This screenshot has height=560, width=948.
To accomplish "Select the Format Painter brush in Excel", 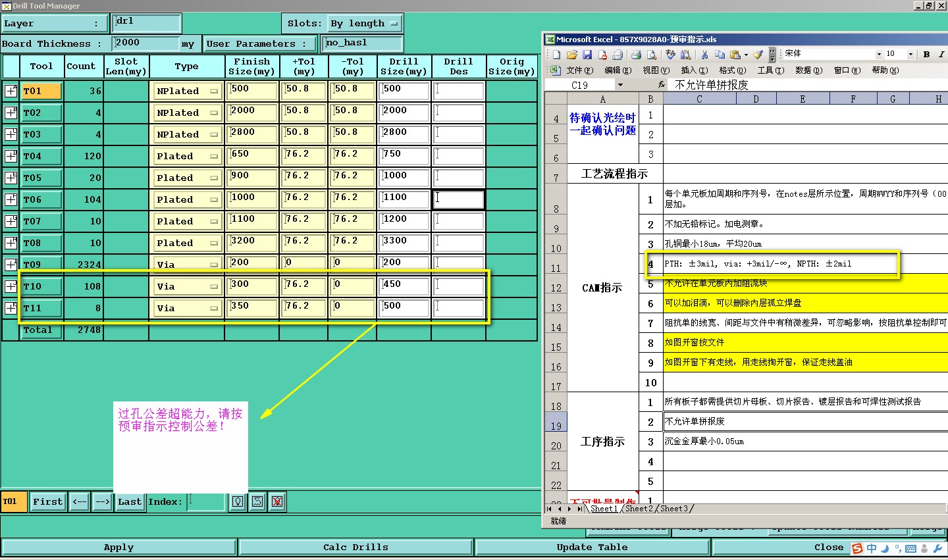I will (x=759, y=55).
